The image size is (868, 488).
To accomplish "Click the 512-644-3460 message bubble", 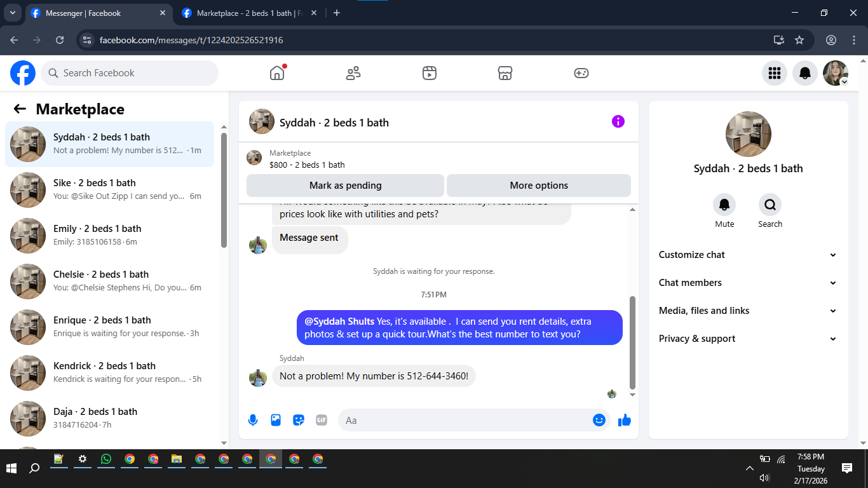I will pyautogui.click(x=374, y=376).
